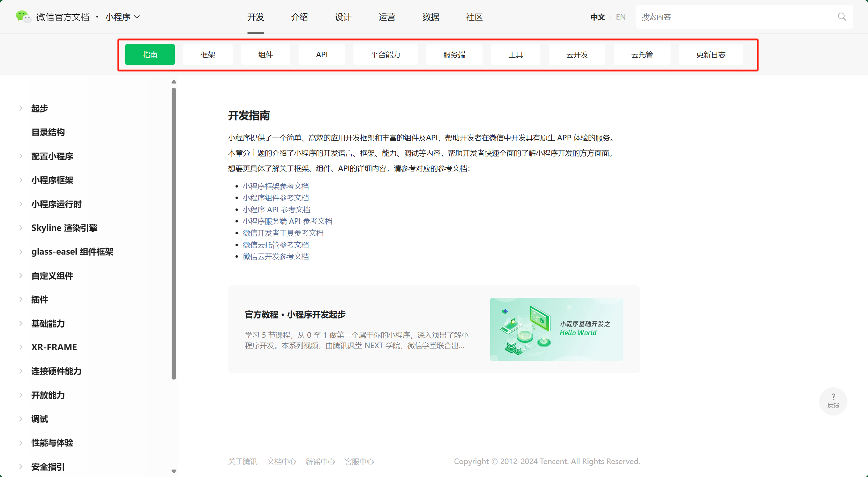Select the 云开发 sub-navigation tab

[576, 54]
